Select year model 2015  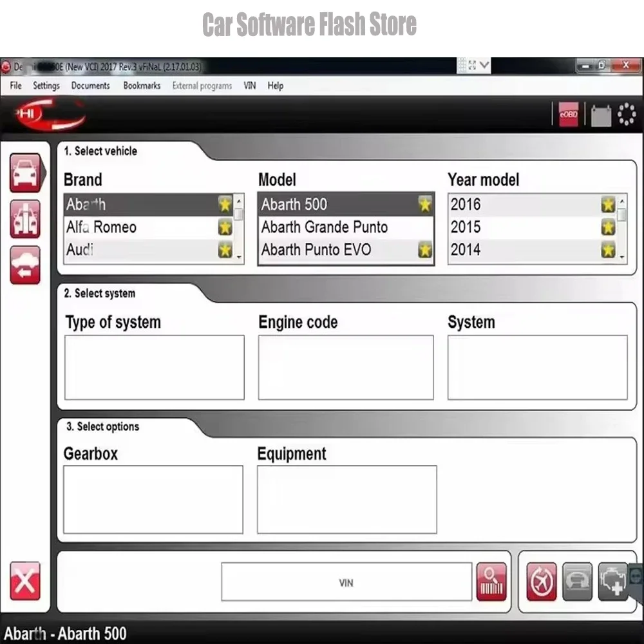tap(533, 227)
